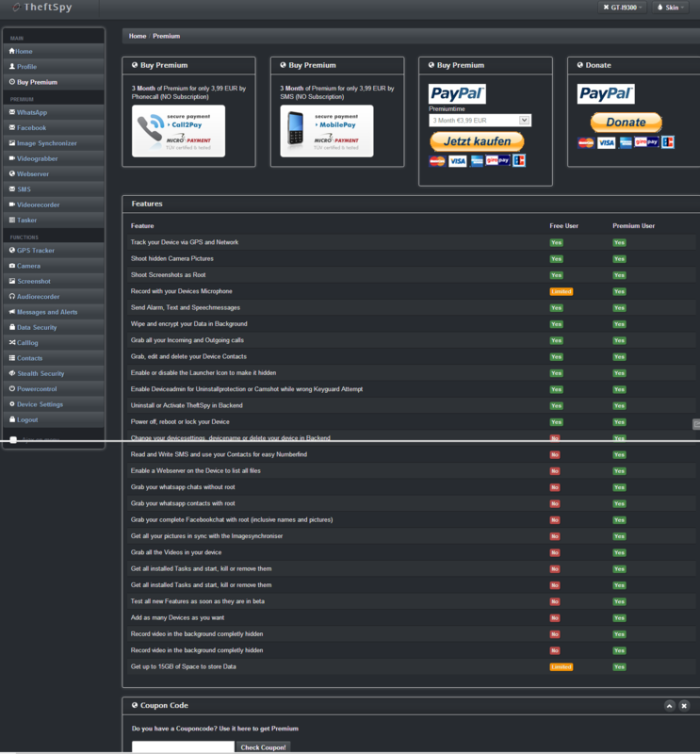Click the PayPal logo in Donate panel
This screenshot has width=700, height=754.
[606, 93]
